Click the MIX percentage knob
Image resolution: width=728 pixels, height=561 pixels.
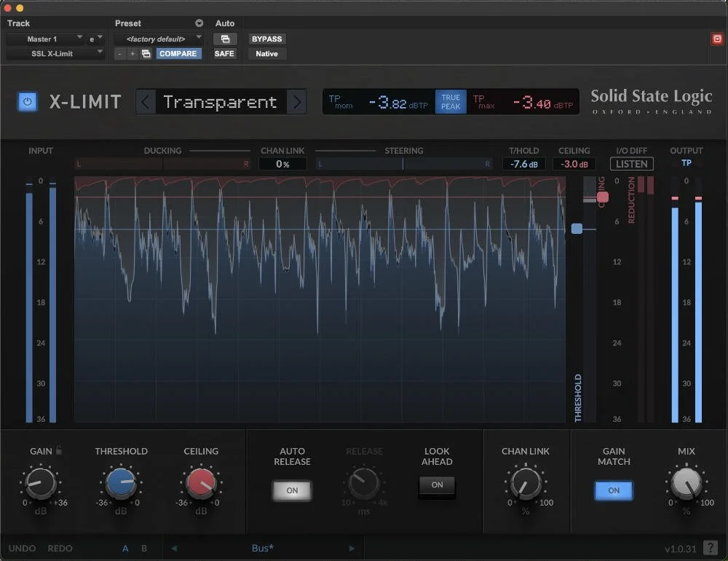pyautogui.click(x=687, y=484)
